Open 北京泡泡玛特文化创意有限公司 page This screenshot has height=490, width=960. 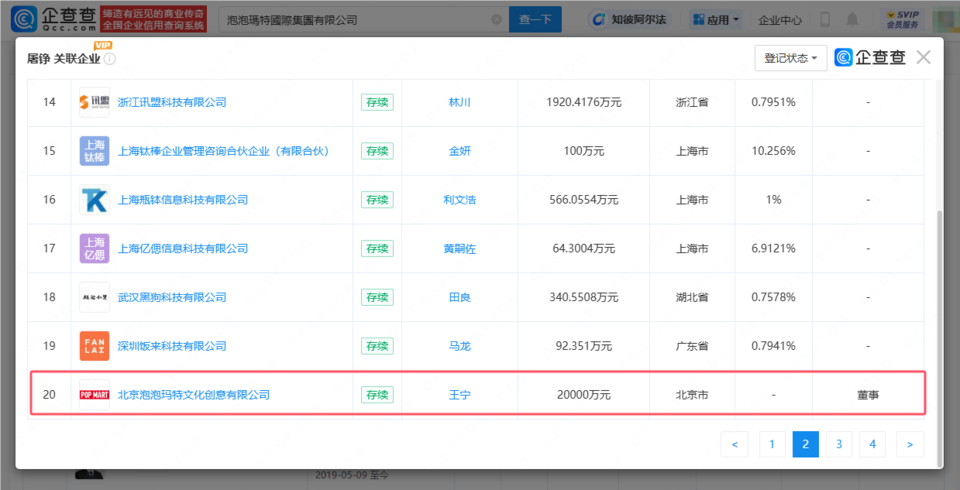pos(193,394)
